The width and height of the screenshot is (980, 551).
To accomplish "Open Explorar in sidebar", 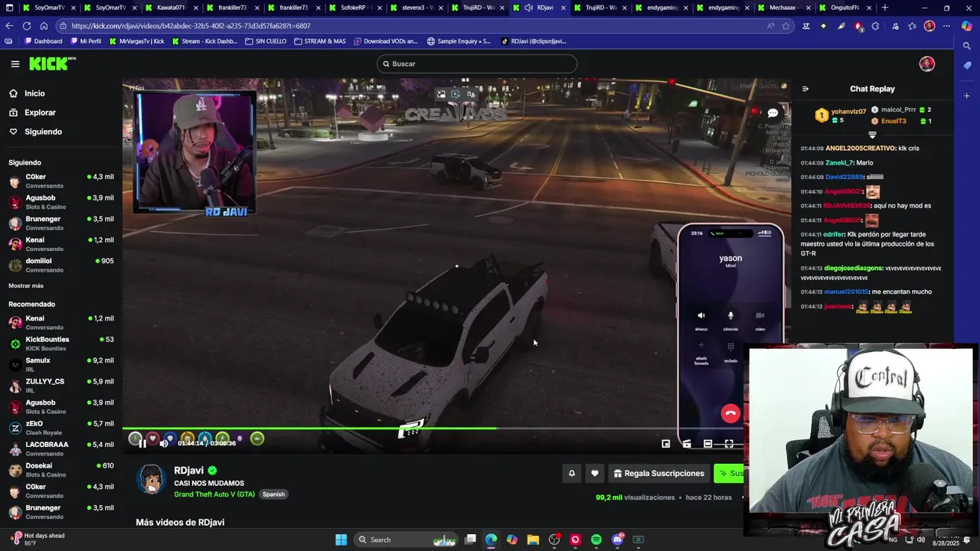I will click(x=32, y=112).
